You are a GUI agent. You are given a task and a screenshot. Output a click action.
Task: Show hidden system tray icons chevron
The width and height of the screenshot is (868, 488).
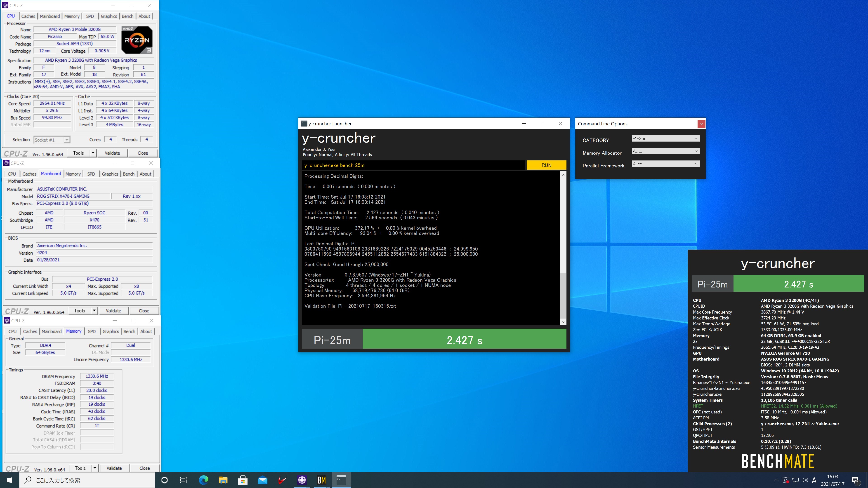(776, 480)
